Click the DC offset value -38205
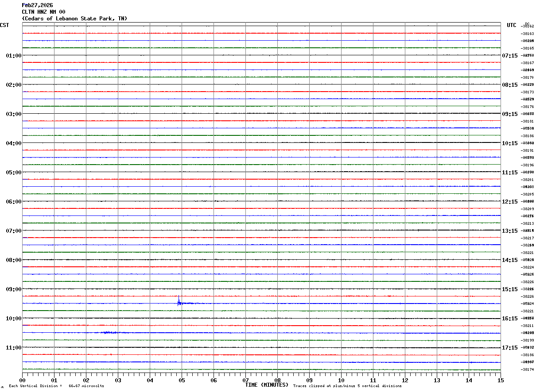Screen dimensions: 536x392 click(x=528, y=194)
